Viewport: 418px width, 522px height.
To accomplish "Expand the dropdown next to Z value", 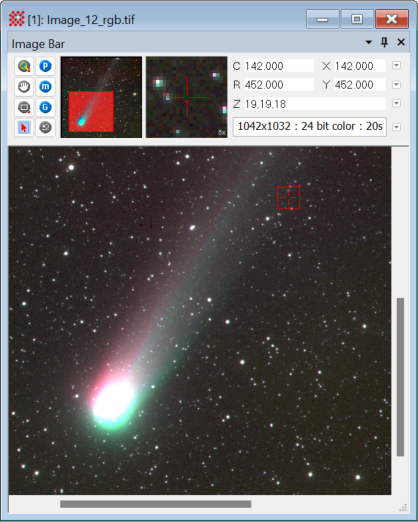I will 396,103.
